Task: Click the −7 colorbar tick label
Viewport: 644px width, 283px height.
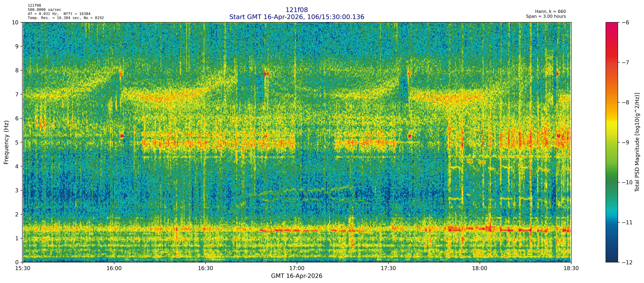Action: (625, 63)
